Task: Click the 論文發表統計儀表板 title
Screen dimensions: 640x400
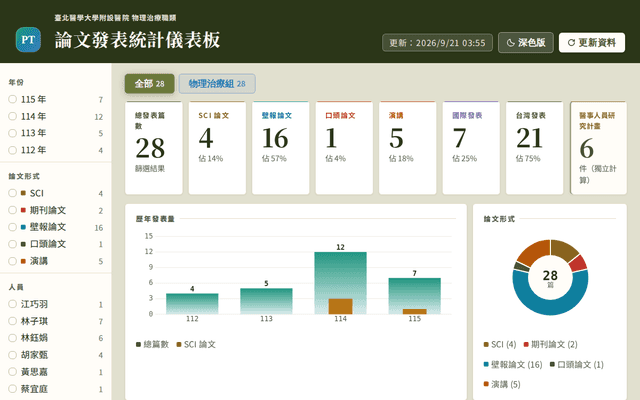Action: [138, 40]
